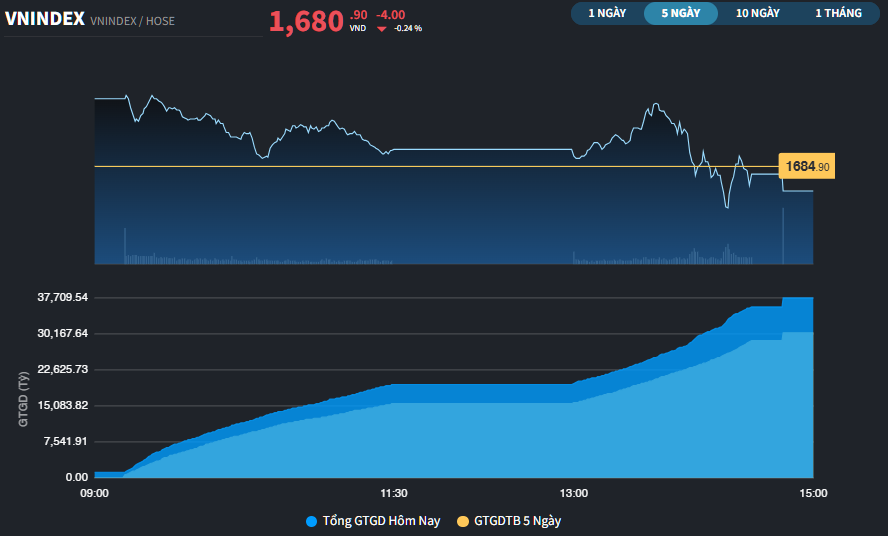Click the blue legend dot for Tổng GTGD
This screenshot has height=536, width=888.
311,521
